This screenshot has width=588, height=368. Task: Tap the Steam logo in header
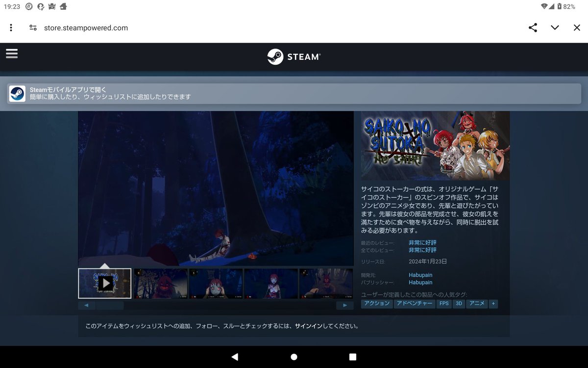click(x=294, y=56)
